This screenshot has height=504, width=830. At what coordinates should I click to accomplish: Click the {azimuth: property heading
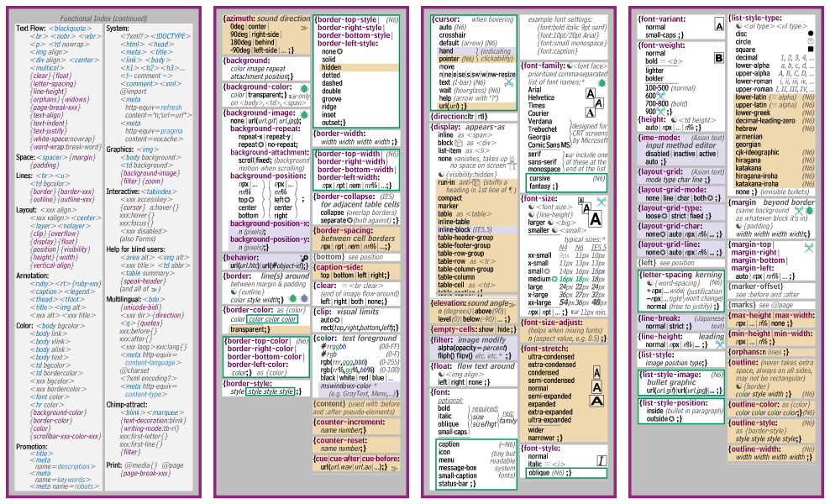tap(239, 18)
